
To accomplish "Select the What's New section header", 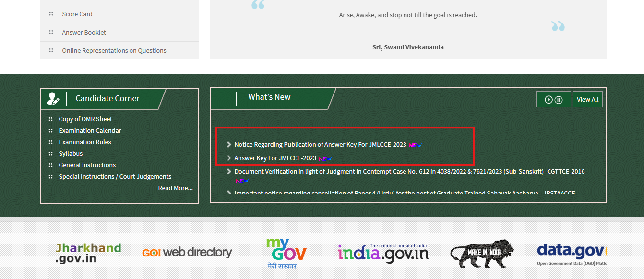I will tap(269, 96).
